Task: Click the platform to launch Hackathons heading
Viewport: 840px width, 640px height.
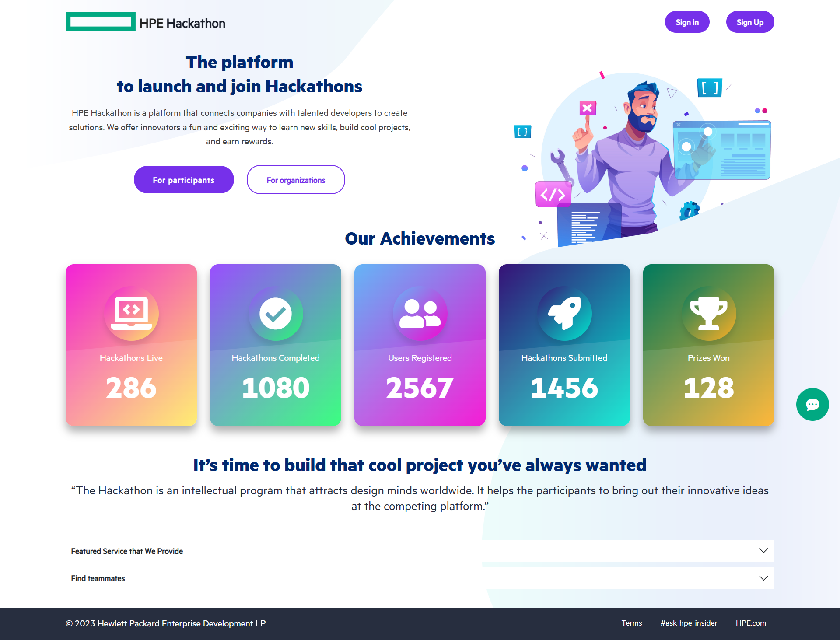Action: pos(239,74)
